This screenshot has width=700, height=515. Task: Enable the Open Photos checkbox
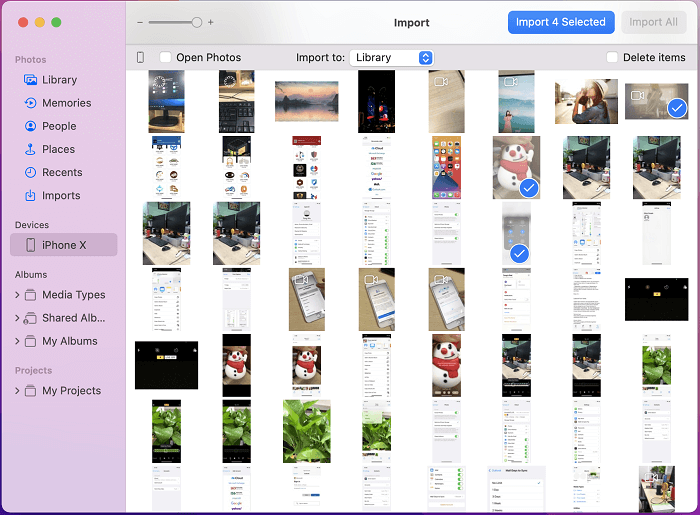[166, 58]
